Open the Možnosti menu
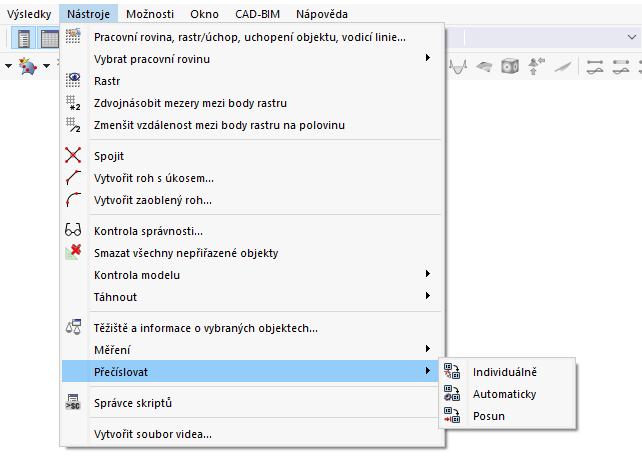 [150, 14]
